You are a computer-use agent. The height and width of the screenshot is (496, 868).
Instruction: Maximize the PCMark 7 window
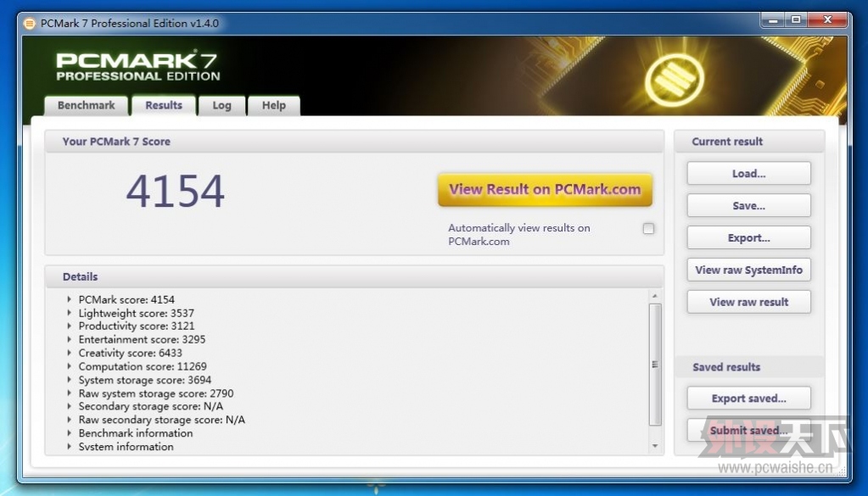click(x=796, y=20)
